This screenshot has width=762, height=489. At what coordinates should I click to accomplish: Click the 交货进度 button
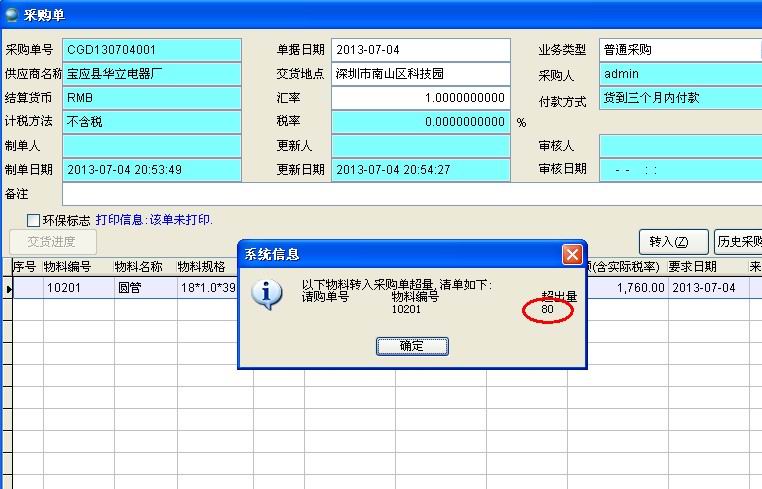(54, 242)
